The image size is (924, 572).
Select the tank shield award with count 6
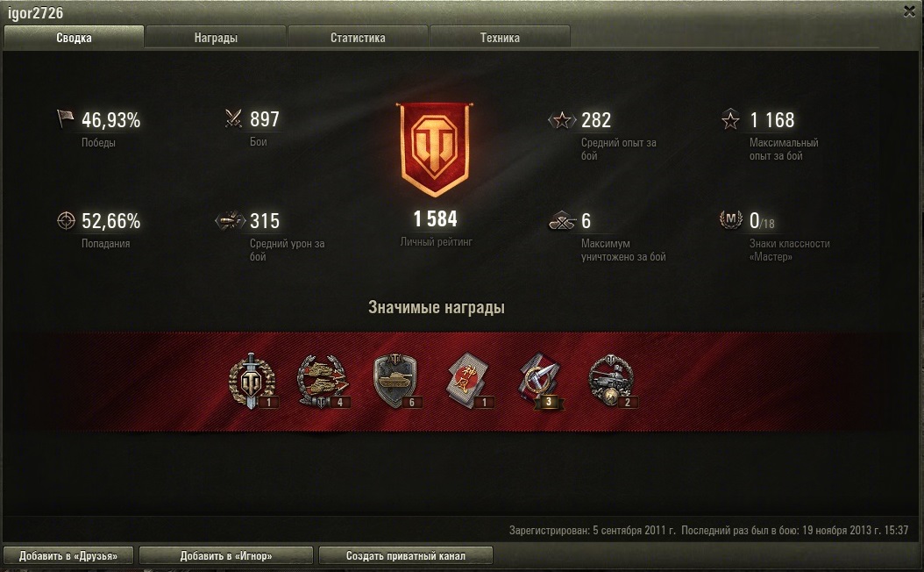396,381
